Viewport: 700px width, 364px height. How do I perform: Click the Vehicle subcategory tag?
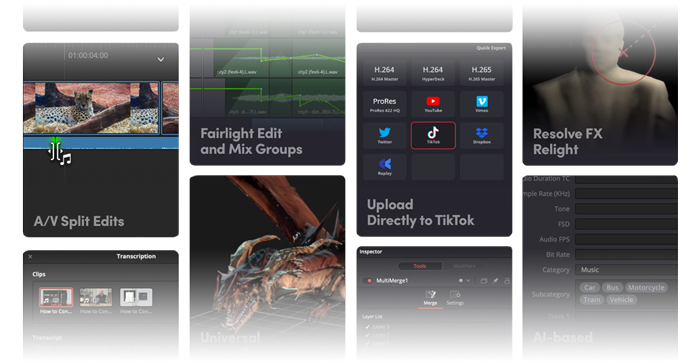point(621,300)
